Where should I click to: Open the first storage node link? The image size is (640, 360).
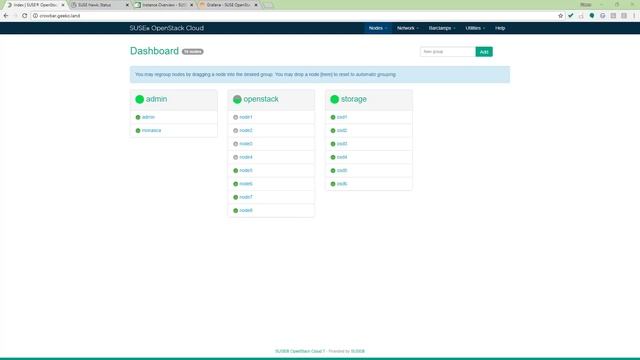[342, 117]
